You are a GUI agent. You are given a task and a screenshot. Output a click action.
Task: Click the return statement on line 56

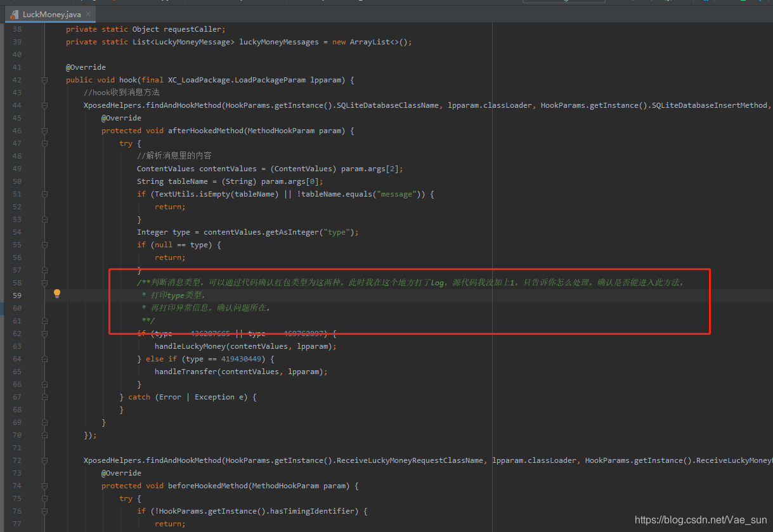[x=170, y=257]
